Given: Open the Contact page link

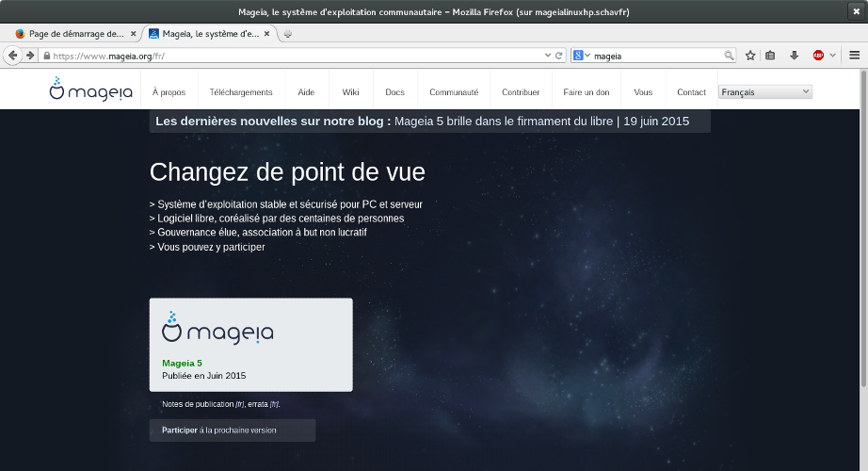Looking at the screenshot, I should (x=691, y=92).
